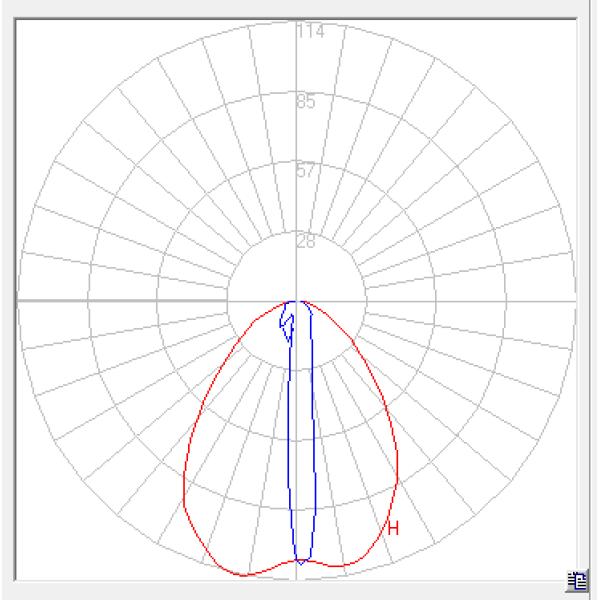Click the small blue side lobe near center
The width and height of the screenshot is (600, 600).
[287, 326]
